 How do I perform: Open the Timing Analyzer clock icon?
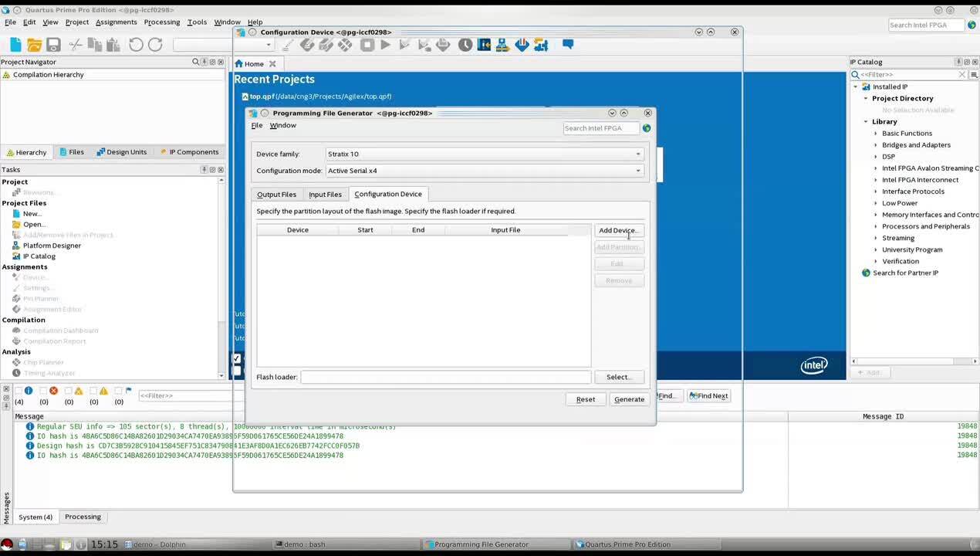(x=465, y=45)
